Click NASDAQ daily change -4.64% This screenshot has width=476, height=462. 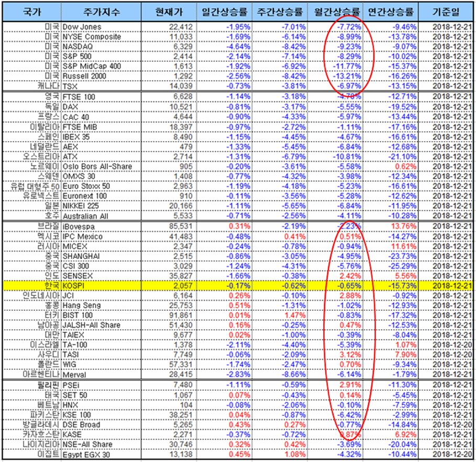tap(224, 47)
